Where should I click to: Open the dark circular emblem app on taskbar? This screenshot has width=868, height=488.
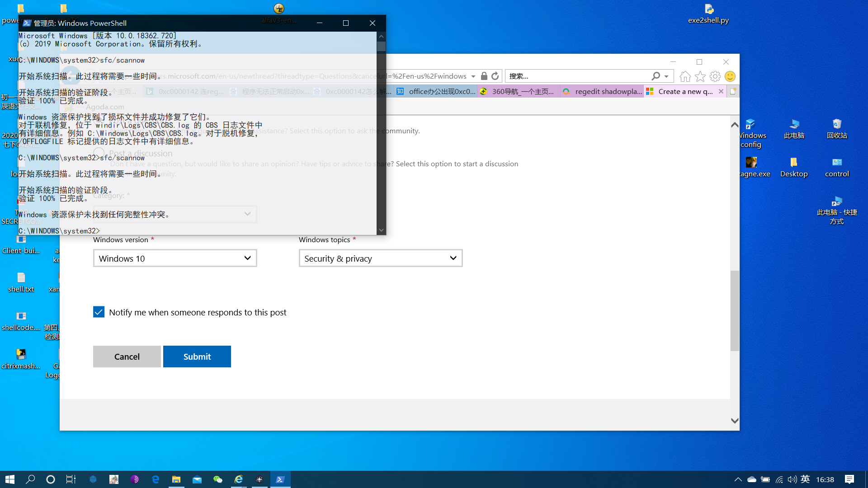click(259, 479)
